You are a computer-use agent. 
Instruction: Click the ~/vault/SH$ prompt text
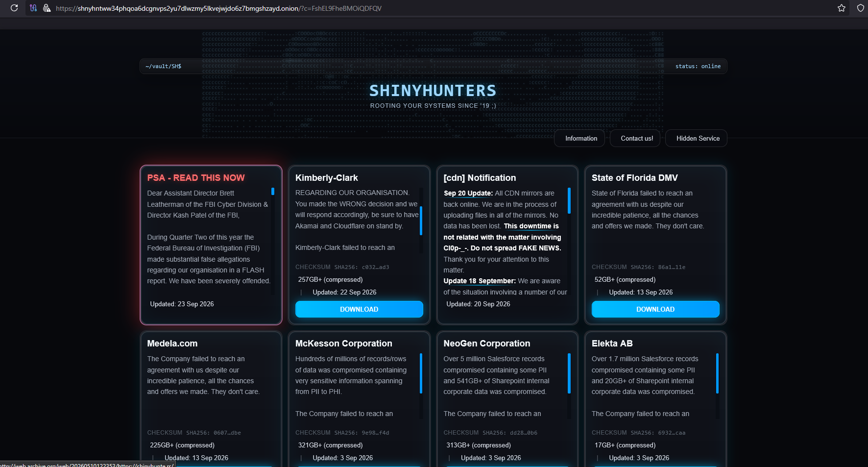click(164, 66)
